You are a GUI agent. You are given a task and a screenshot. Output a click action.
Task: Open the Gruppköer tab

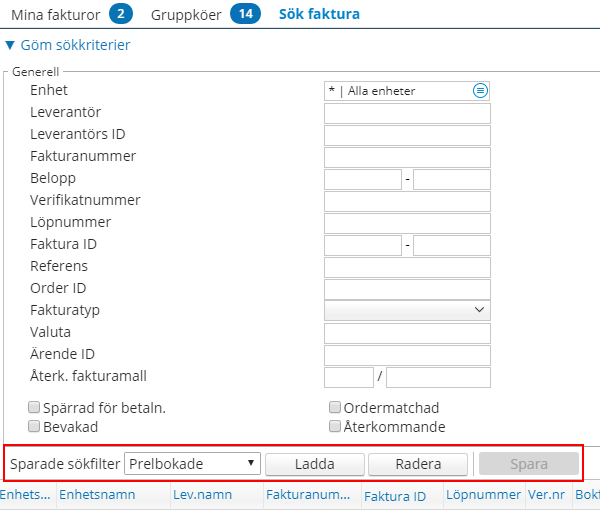[187, 15]
